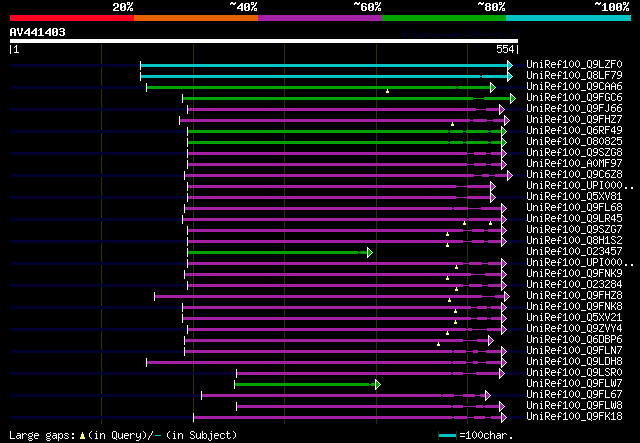Select the UniRef100_Q5XV21 label
The height and width of the screenshot is (443, 640).
pyautogui.click(x=574, y=318)
